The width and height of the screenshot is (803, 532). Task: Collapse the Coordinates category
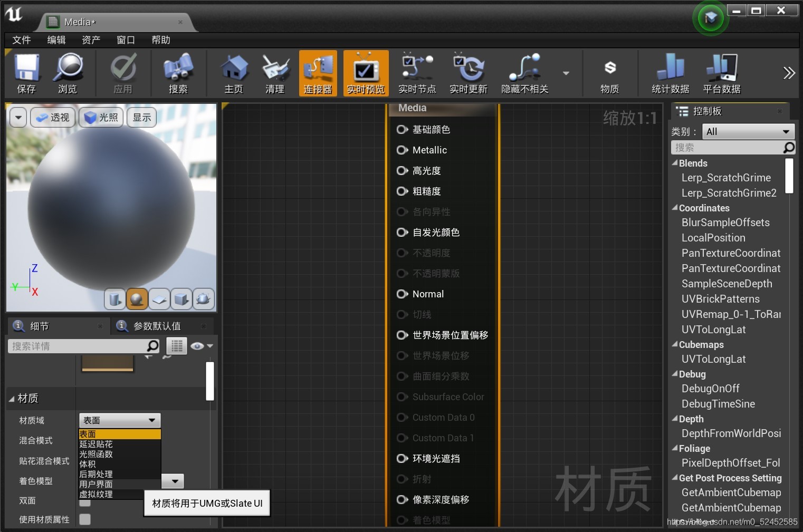tap(675, 208)
